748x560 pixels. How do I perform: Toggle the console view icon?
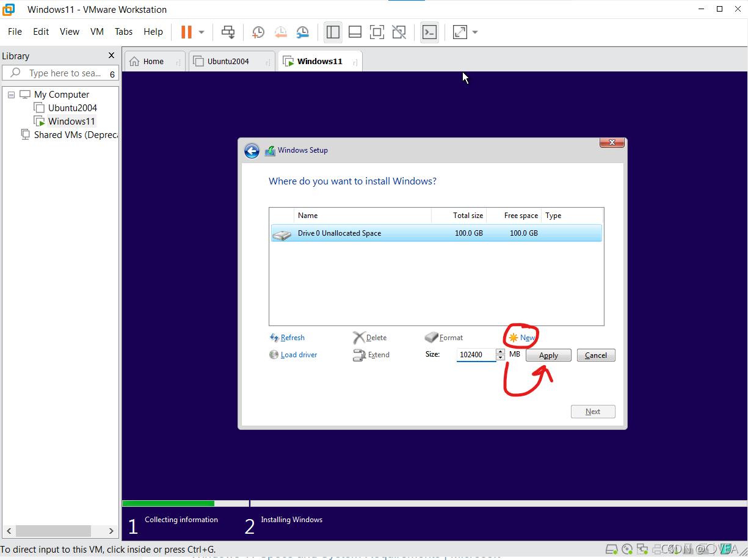point(430,32)
